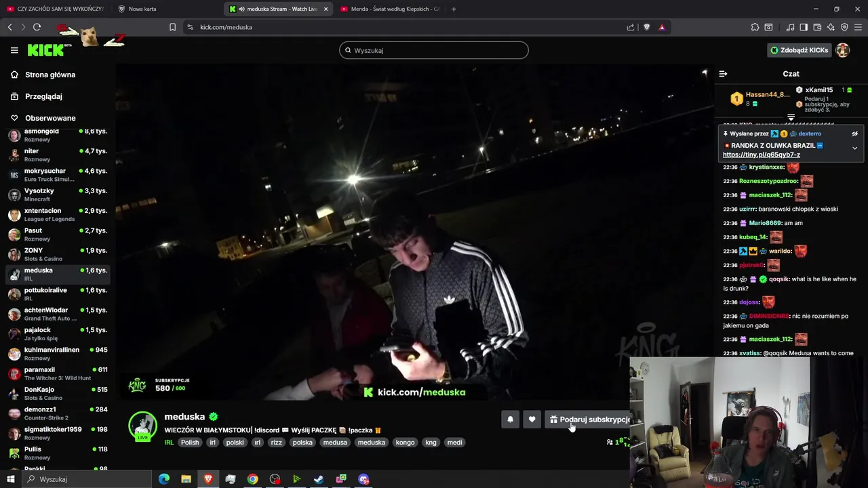
Task: Bookmark this page icon
Action: tap(172, 27)
